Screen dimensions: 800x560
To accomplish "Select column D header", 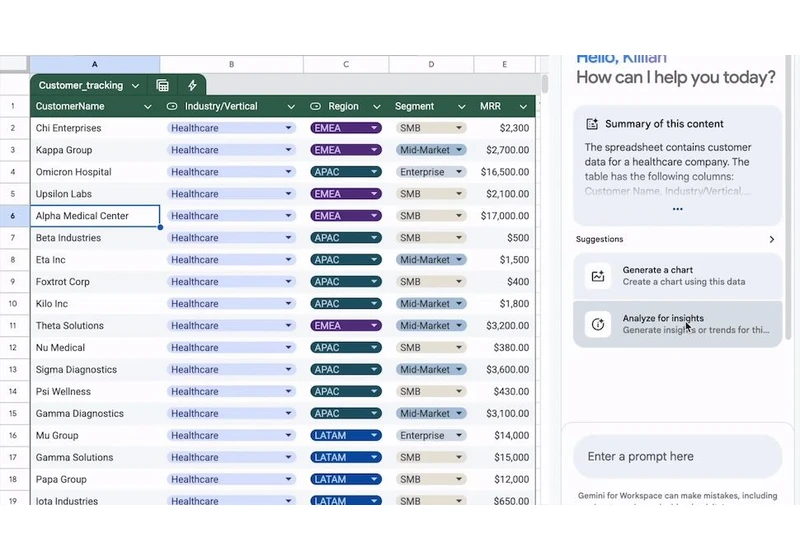I will pos(431,64).
